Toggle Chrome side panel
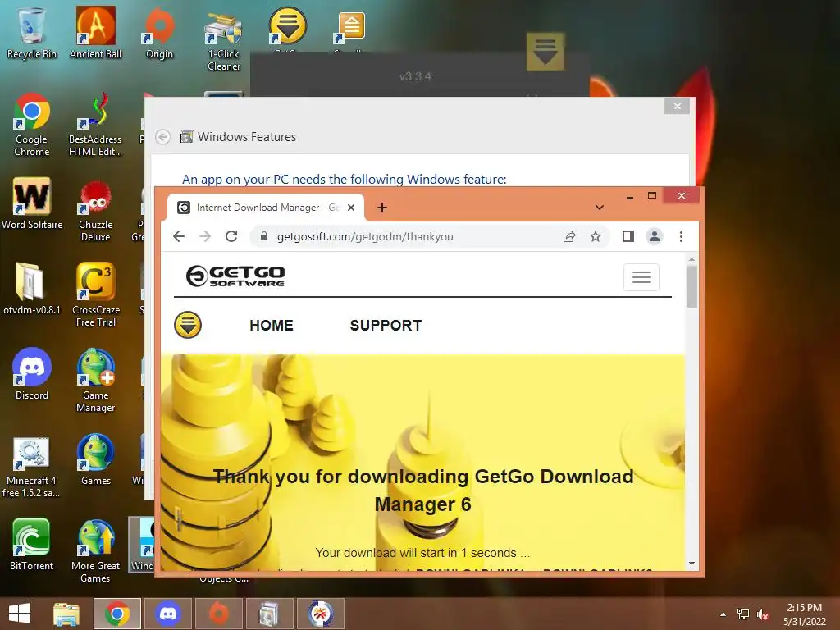Viewport: 840px width, 630px height. click(628, 236)
